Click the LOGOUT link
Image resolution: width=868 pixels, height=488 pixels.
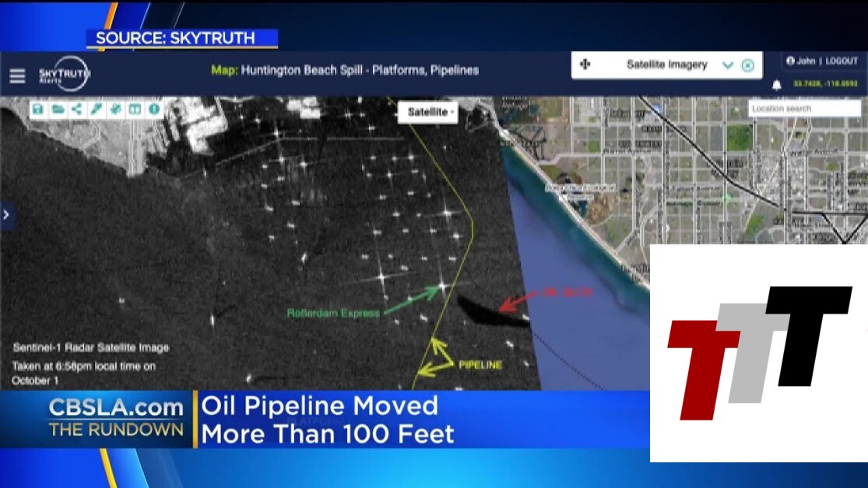(x=841, y=61)
